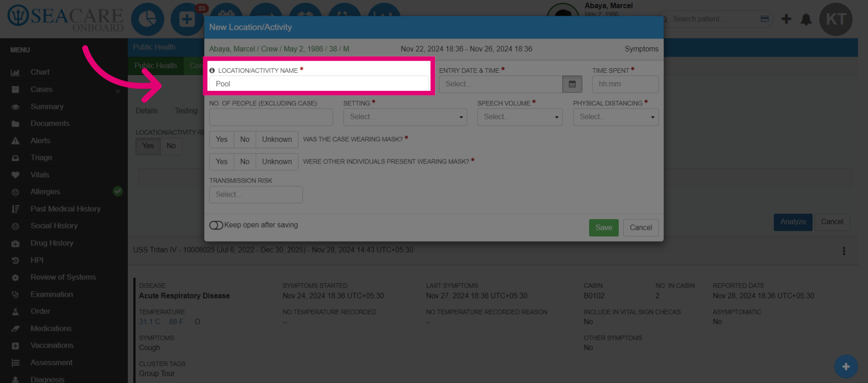This screenshot has height=383, width=868.
Task: Open the entry date calendar picker
Action: click(572, 84)
